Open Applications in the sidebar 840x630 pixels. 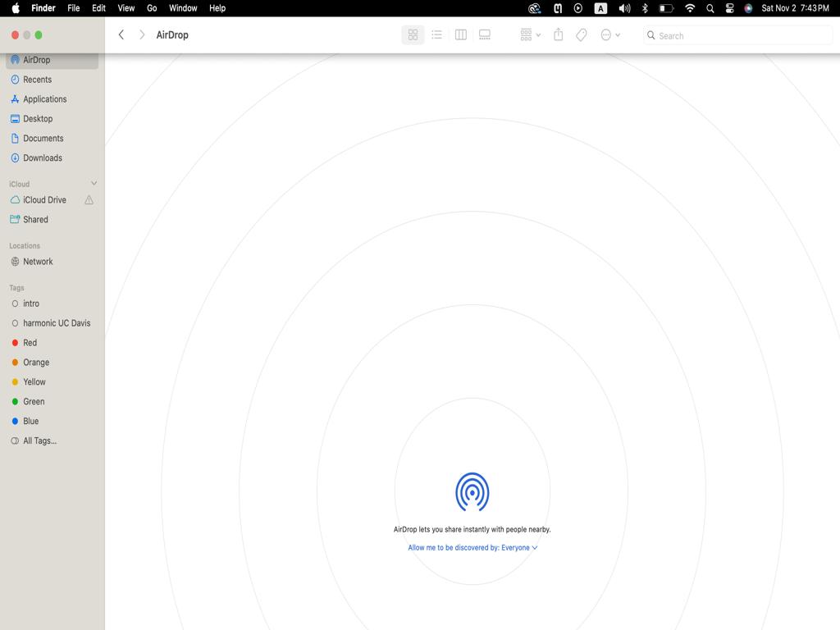point(44,99)
